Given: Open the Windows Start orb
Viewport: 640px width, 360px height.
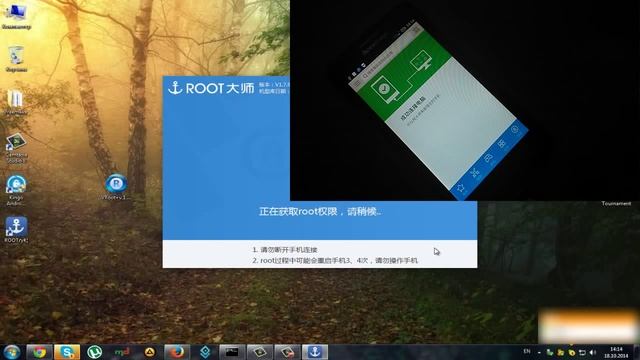Looking at the screenshot, I should click(12, 352).
